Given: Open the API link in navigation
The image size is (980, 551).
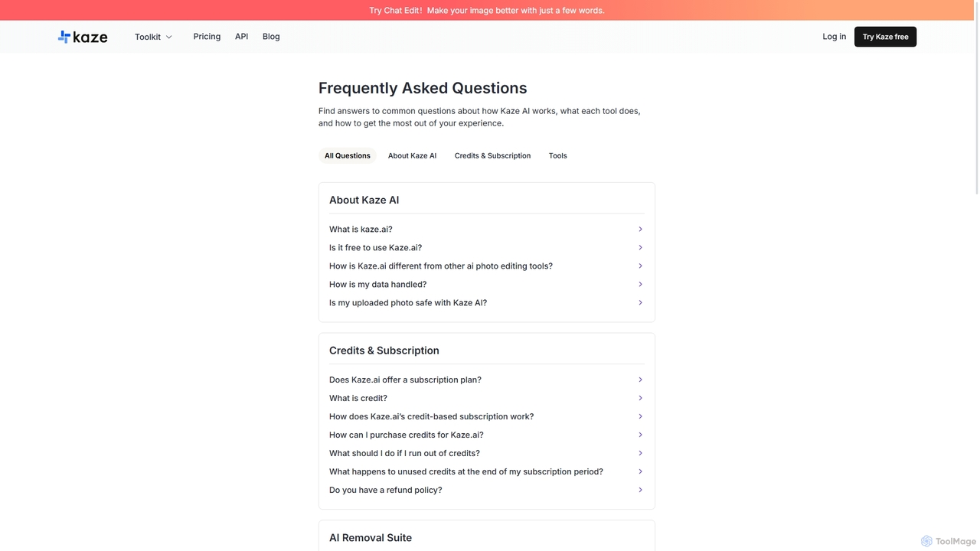Looking at the screenshot, I should click(x=241, y=37).
